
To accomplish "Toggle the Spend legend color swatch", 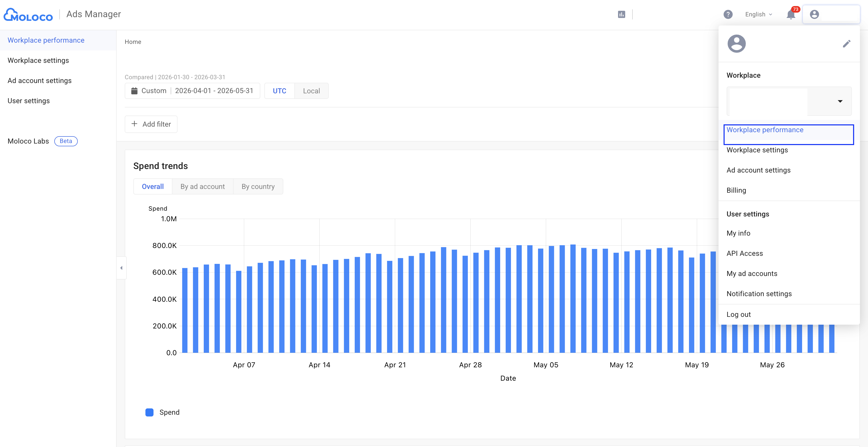I will coord(149,412).
